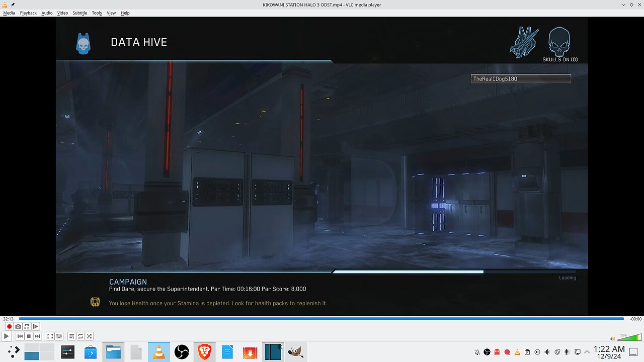Adjust the VLC volume slider at 105%
Screen dimensions: 644x362
coord(629,337)
